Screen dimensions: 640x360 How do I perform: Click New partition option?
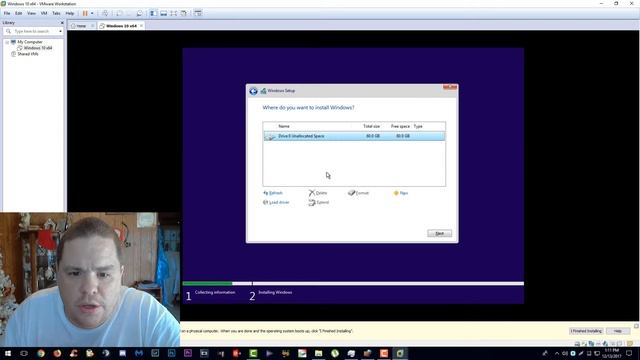click(x=401, y=193)
